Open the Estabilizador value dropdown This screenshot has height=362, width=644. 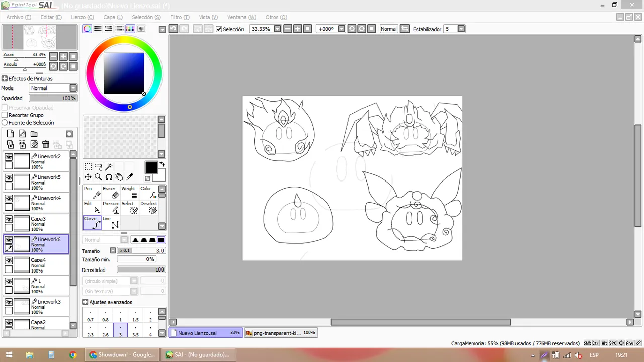[x=461, y=29]
